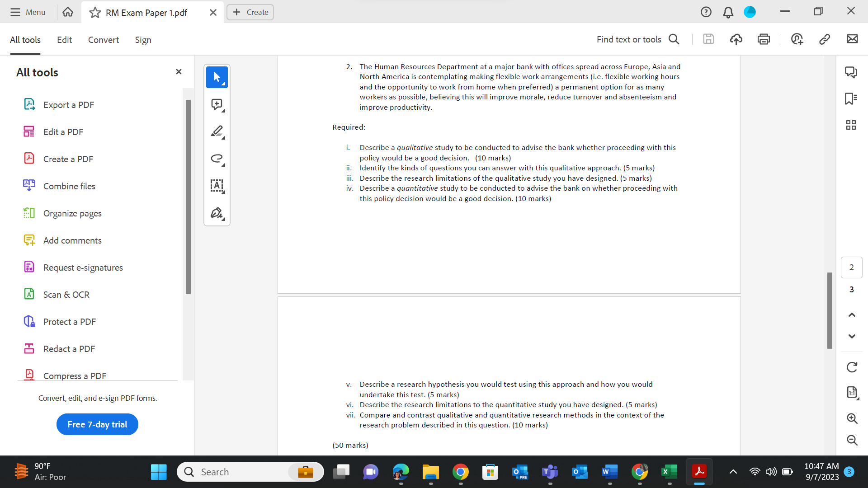Star the RM Exam Paper 1.pdf file
The image size is (868, 488).
click(95, 13)
